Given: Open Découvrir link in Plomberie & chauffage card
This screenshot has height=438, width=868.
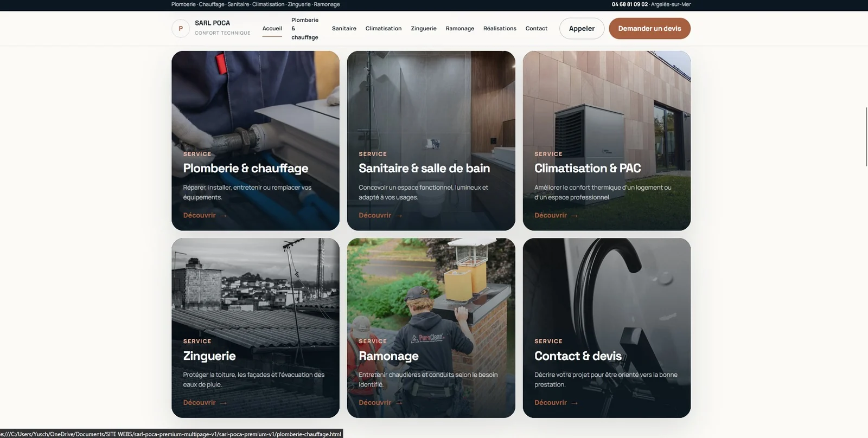Looking at the screenshot, I should click(205, 215).
